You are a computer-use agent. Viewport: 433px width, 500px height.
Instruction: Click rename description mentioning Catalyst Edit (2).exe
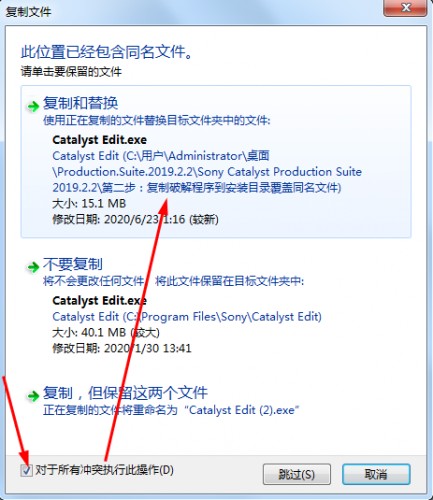171,410
